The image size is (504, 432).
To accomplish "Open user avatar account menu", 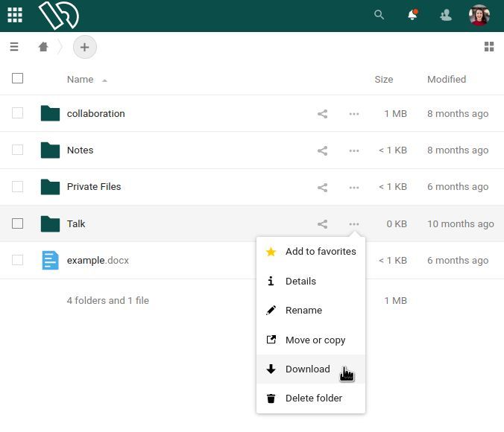I will pos(479,15).
